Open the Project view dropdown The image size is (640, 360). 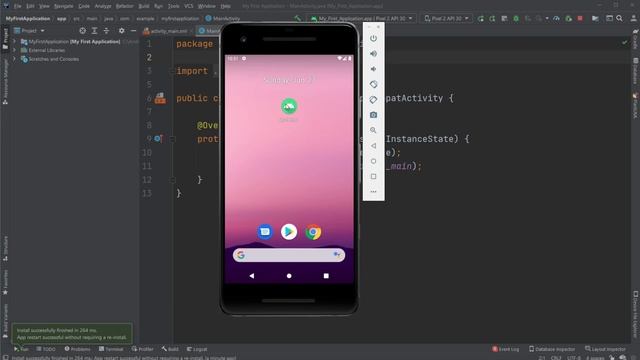tap(29, 31)
